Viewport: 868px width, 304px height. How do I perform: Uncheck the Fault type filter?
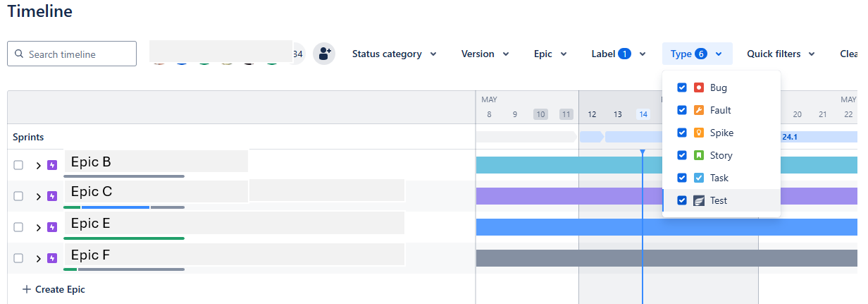[682, 110]
